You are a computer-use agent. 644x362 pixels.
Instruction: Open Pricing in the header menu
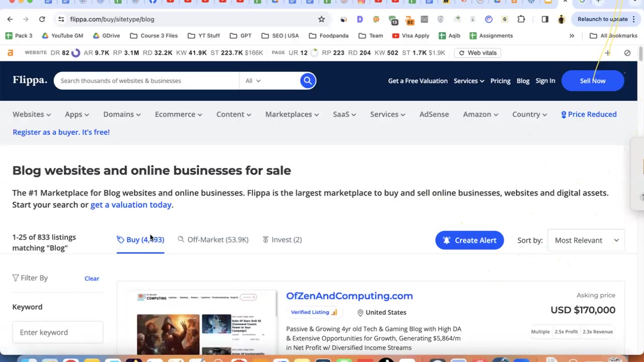click(x=500, y=80)
